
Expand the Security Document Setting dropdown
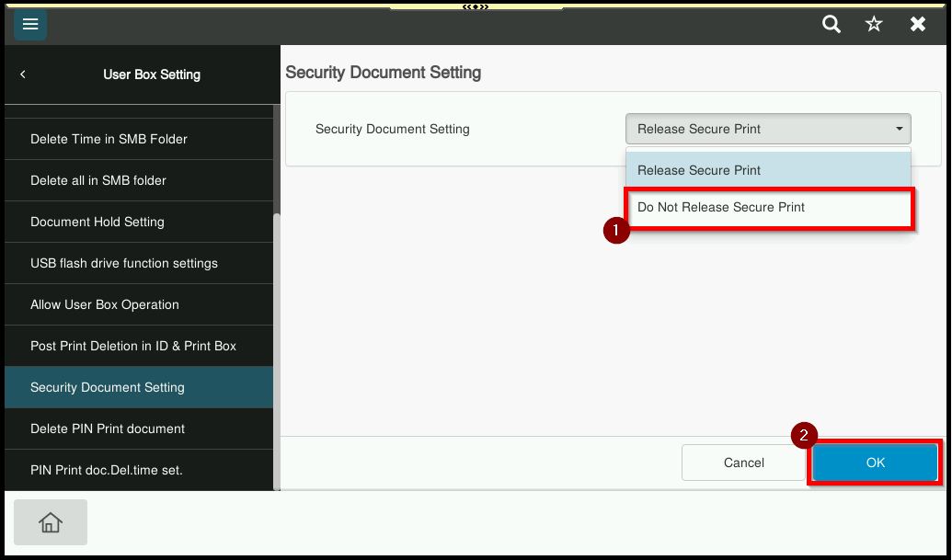768,129
